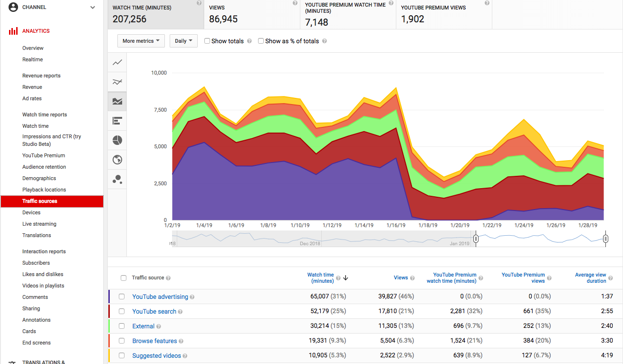Click help icon beside Traffic source header
The image size is (623, 364).
pos(168,278)
